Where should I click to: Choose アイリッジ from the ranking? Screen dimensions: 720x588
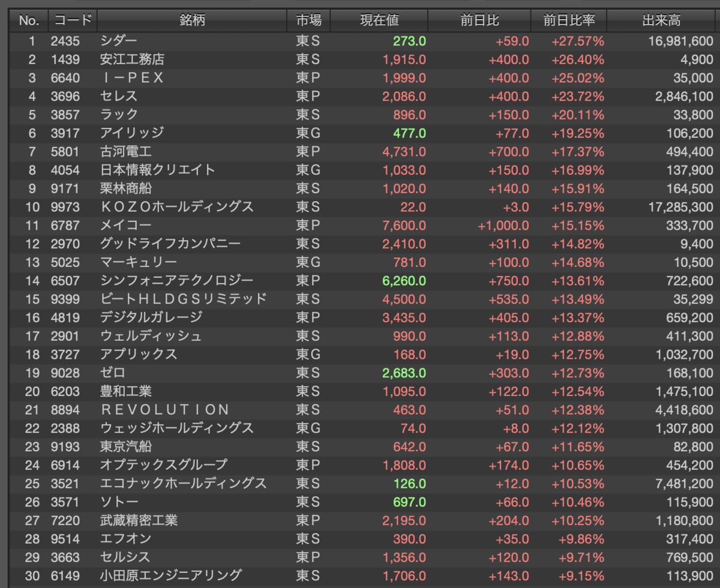point(132,133)
